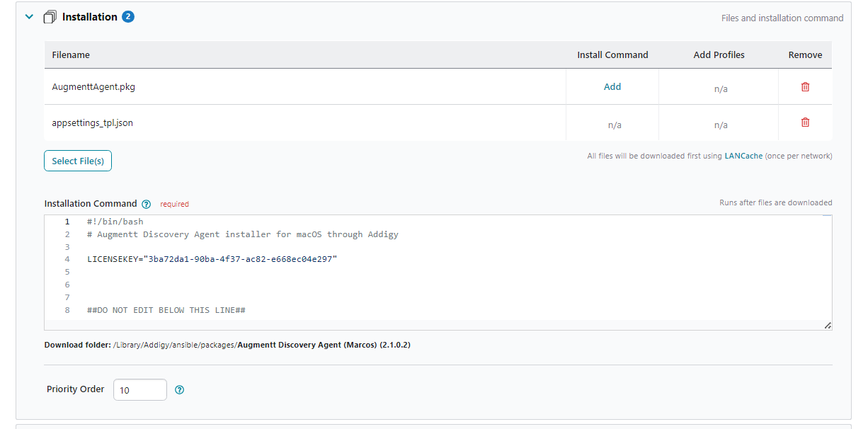Click the DO NOT EDIT comment line
The height and width of the screenshot is (429, 868).
[166, 310]
